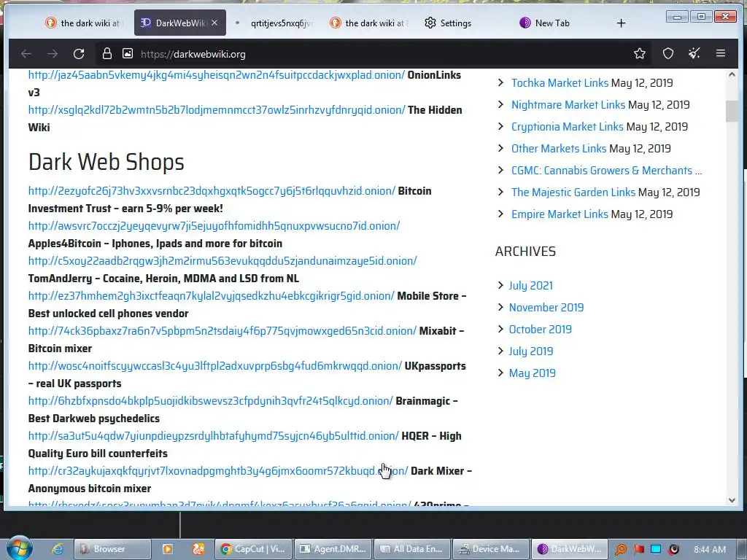Open the May 2019 archive
Viewport: 747px width, 560px height.
532,373
